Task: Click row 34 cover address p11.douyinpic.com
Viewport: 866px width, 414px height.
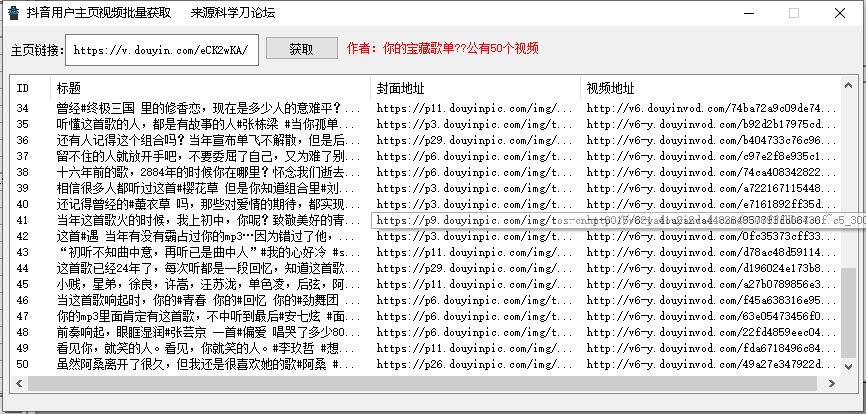Action: coord(474,108)
